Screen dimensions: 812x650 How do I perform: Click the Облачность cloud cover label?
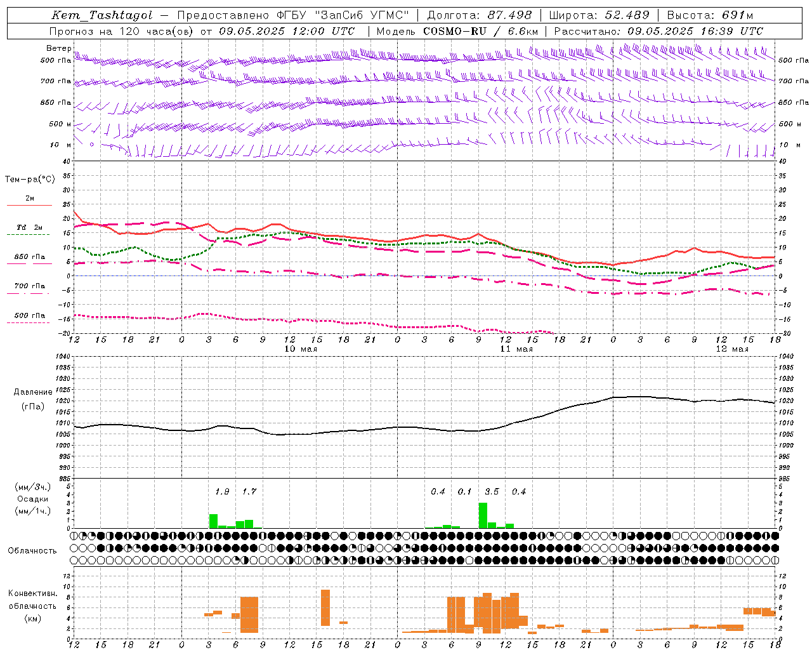coord(32,551)
